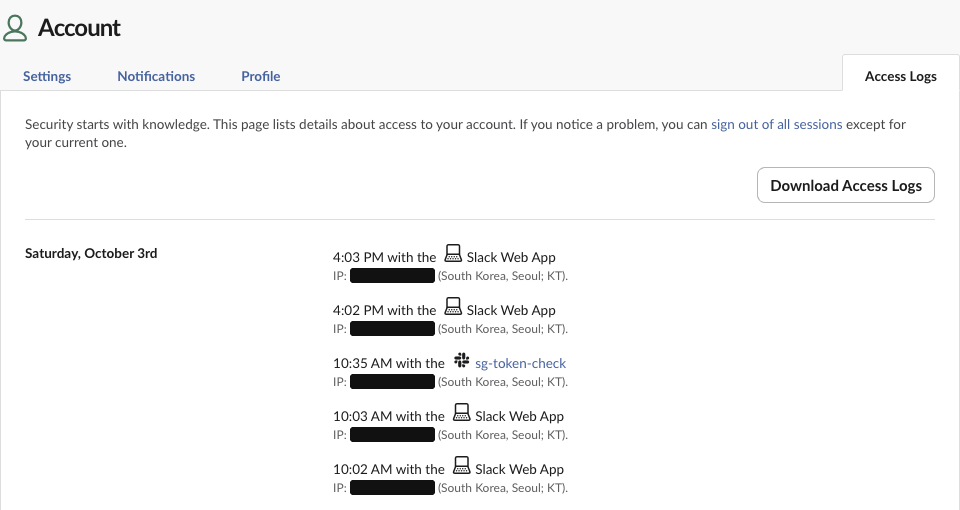
Task: Follow the sign out of all sessions link
Action: click(x=776, y=124)
